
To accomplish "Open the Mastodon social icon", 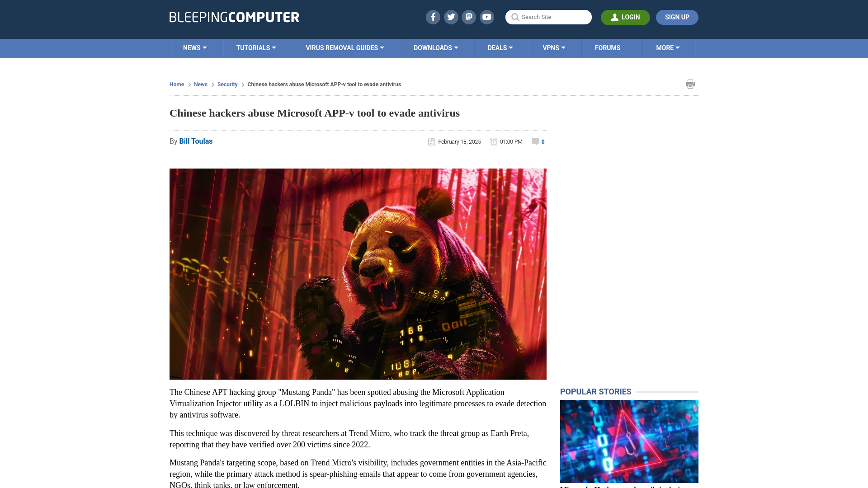I will pos(469,17).
